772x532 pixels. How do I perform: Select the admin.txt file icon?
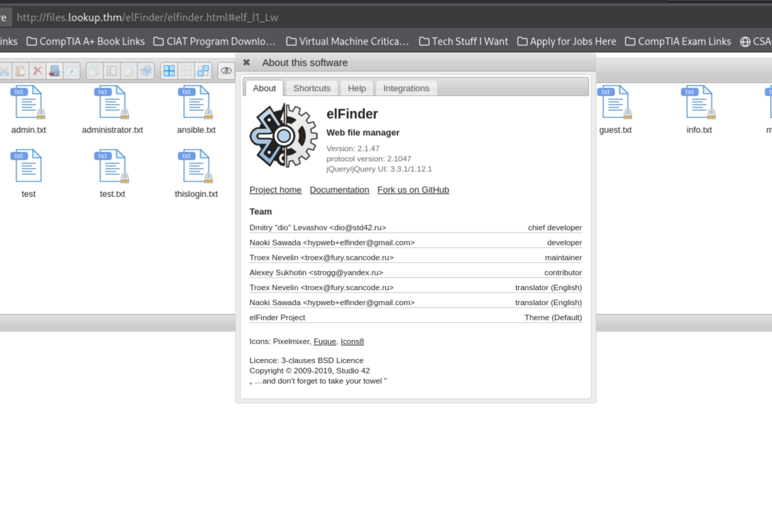point(28,102)
